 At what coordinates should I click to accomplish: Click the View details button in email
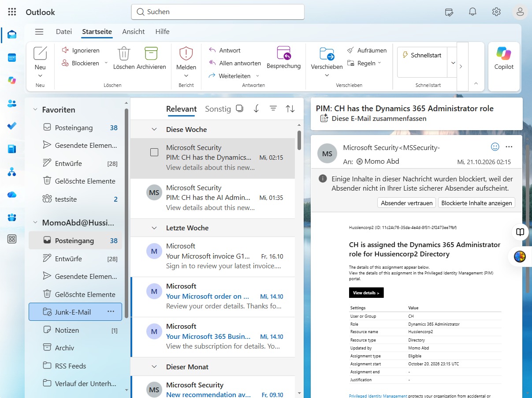point(366,293)
